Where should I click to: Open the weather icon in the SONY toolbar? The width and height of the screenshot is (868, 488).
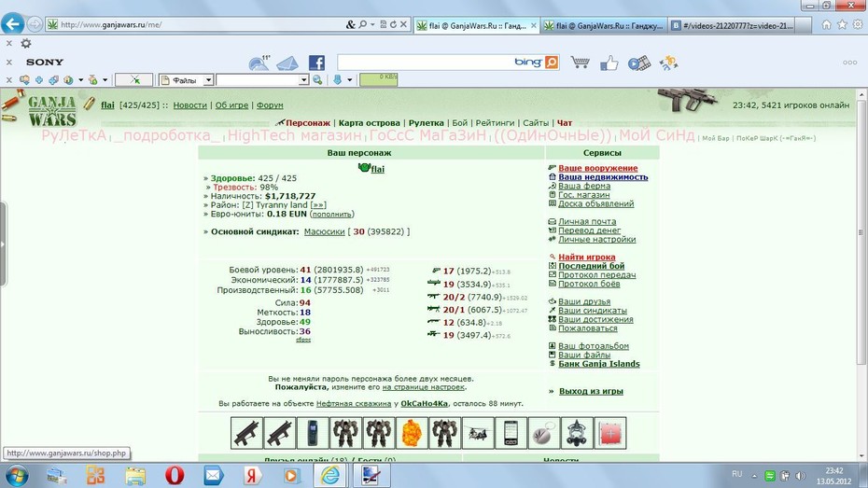(x=259, y=63)
